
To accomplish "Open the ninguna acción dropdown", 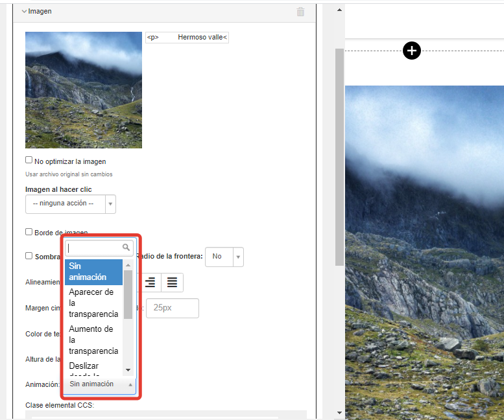I will pyautogui.click(x=71, y=204).
